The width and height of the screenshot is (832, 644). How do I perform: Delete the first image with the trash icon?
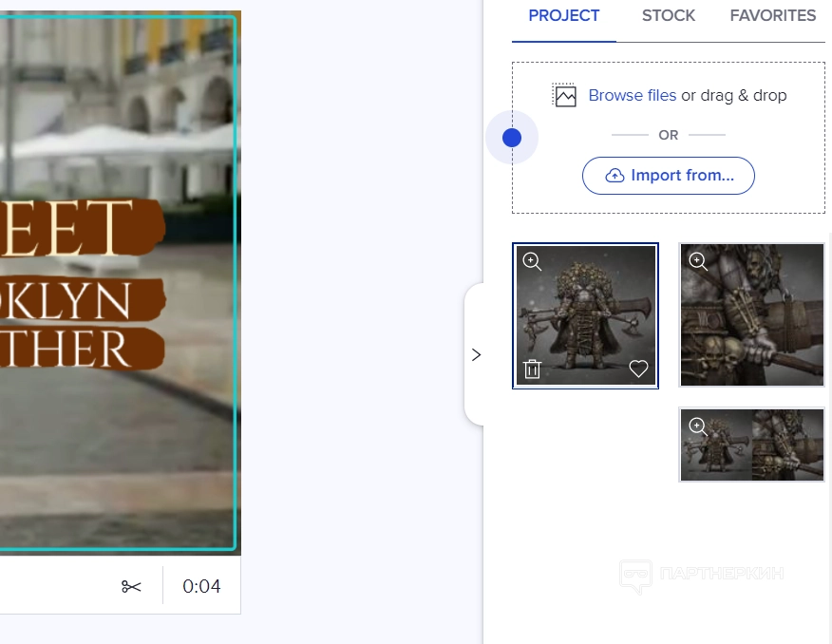pos(532,369)
